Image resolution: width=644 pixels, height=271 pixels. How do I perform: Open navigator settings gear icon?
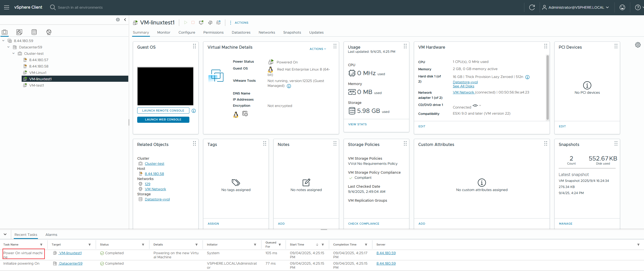(x=118, y=20)
